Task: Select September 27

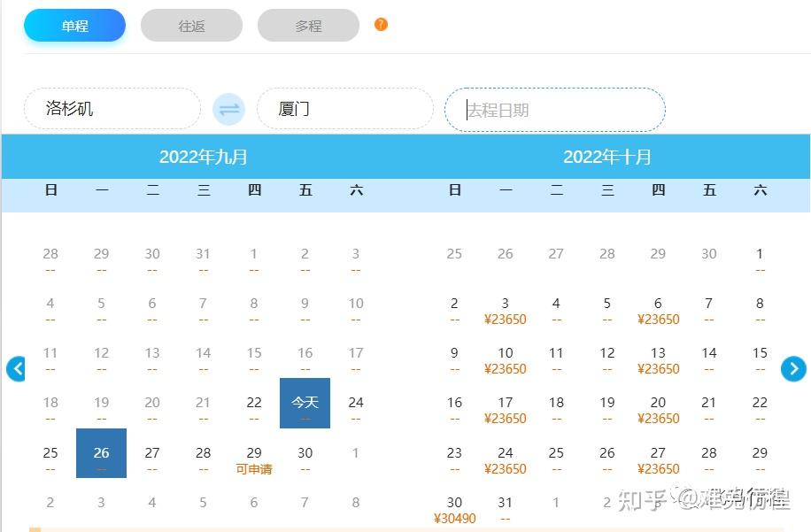Action: [x=152, y=453]
